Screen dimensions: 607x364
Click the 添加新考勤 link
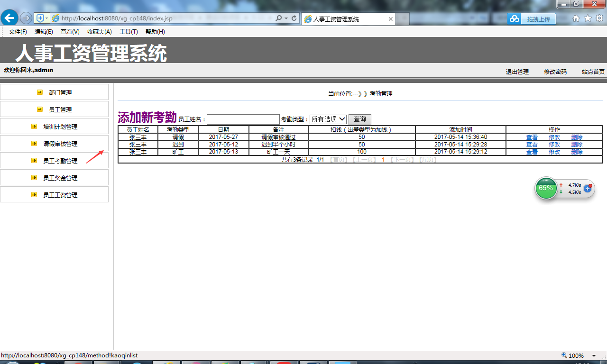coord(147,118)
